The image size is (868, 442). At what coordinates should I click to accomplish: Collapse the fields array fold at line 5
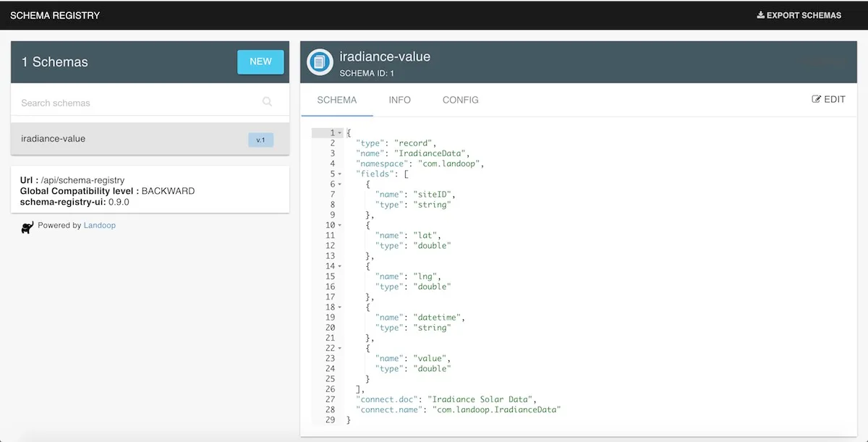pyautogui.click(x=341, y=174)
